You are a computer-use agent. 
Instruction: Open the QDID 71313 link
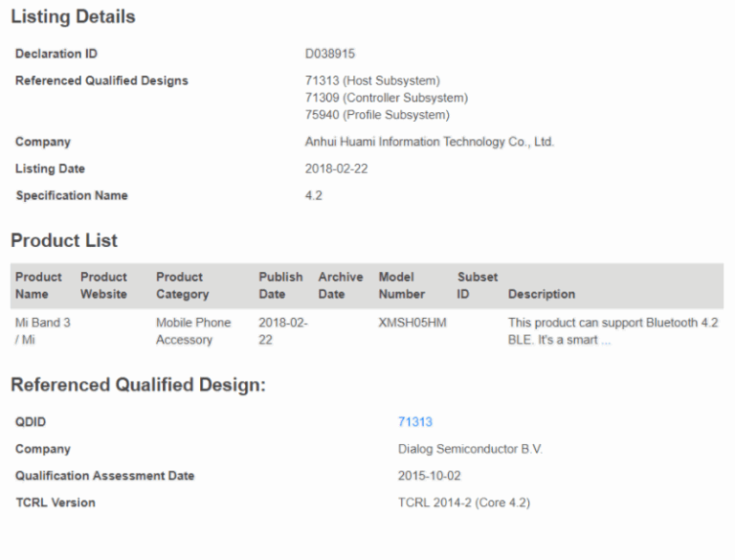pyautogui.click(x=415, y=422)
